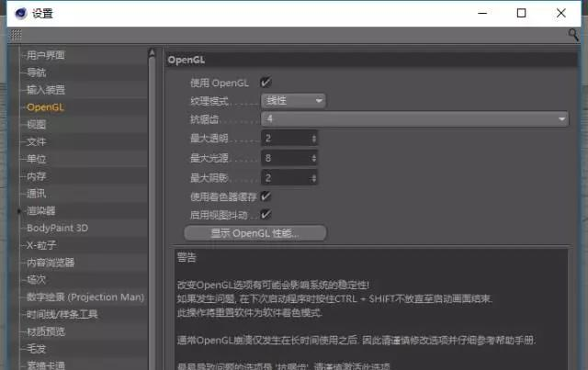
Task: Select 内容浏览器 in the category list
Action: pos(51,263)
